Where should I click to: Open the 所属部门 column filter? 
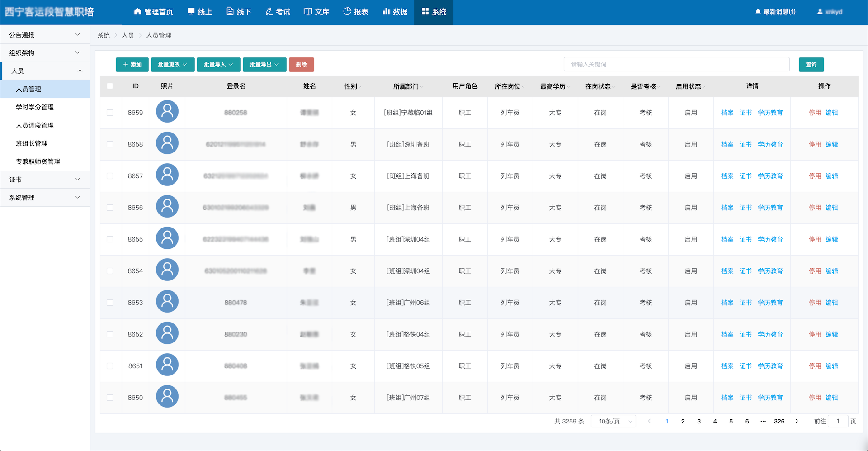[x=421, y=87]
